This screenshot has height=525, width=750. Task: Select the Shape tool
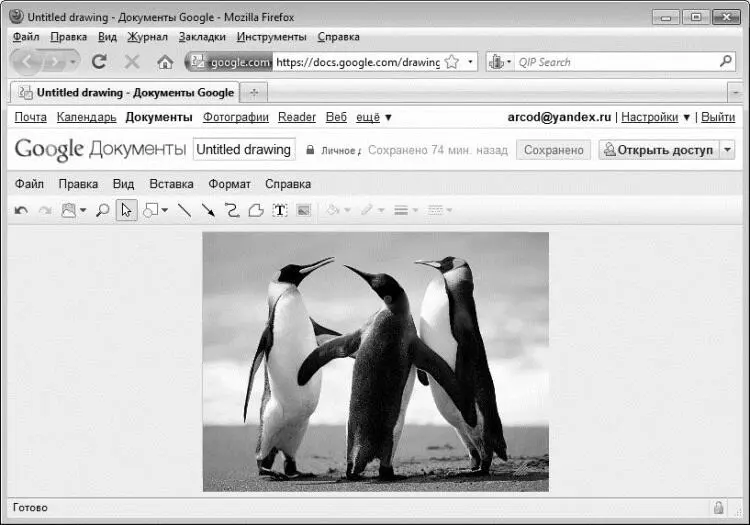pos(151,210)
